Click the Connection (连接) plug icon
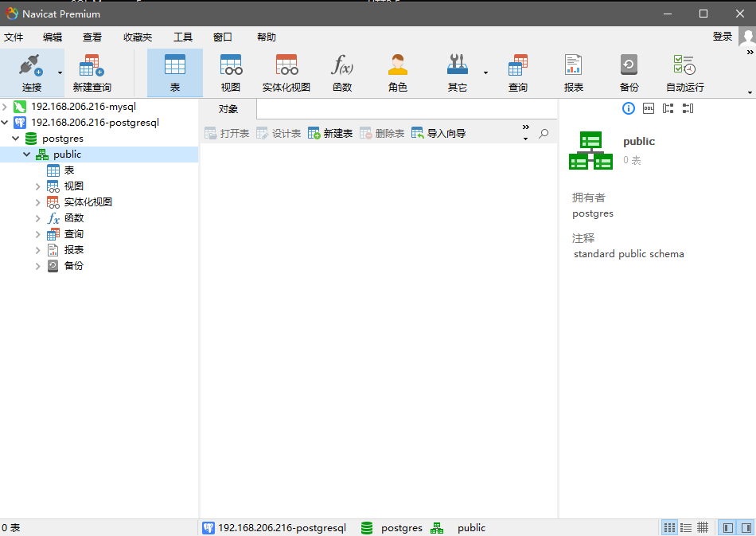756x536 pixels. point(31,65)
